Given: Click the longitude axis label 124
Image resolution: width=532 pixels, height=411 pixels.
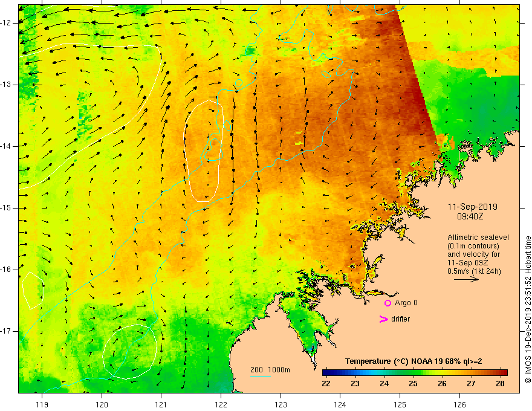Looking at the screenshot, I should click(x=340, y=404).
